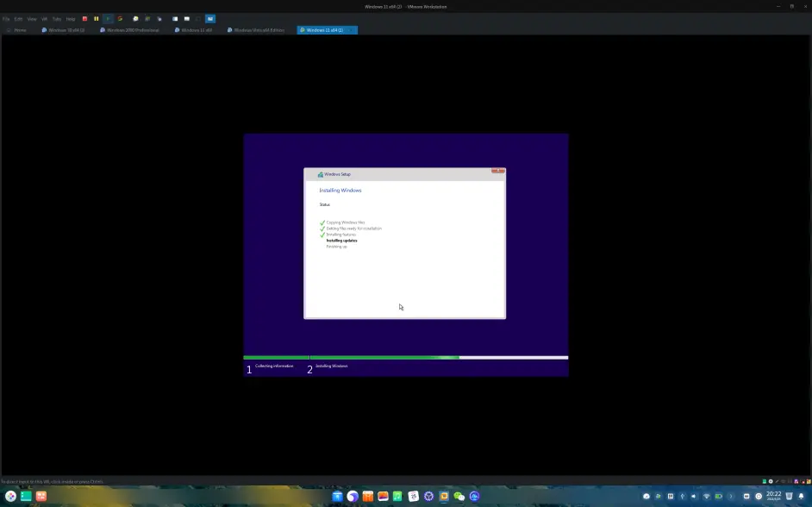This screenshot has height=507, width=812.
Task: Click the green installation progress bar
Action: tap(405, 357)
